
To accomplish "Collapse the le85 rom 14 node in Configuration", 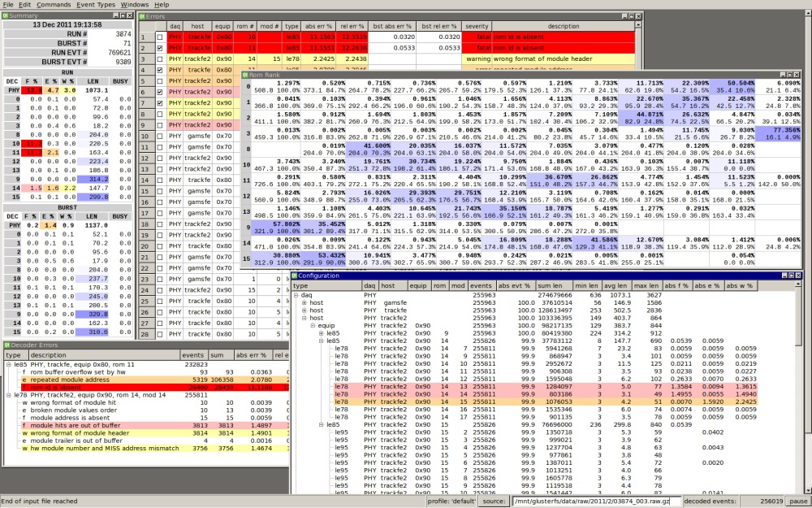I will pyautogui.click(x=321, y=341).
